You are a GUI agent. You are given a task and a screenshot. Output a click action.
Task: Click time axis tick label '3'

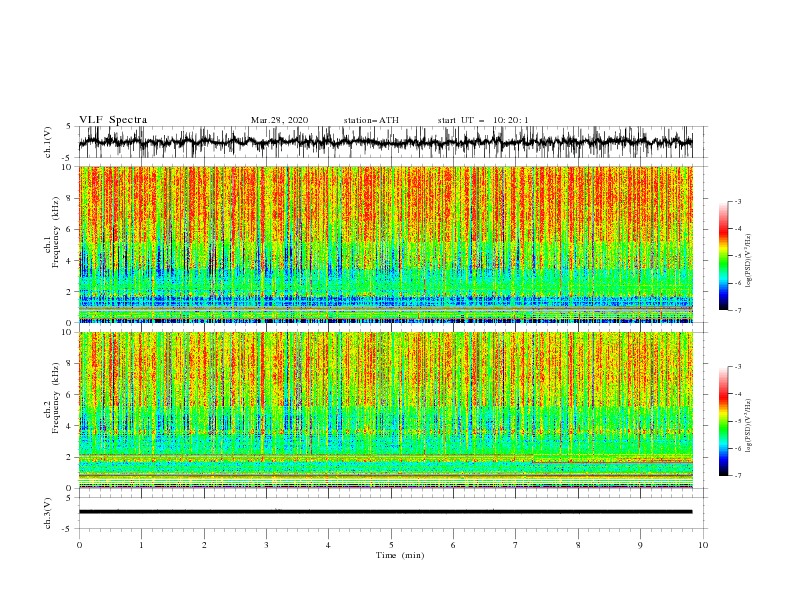tap(266, 545)
